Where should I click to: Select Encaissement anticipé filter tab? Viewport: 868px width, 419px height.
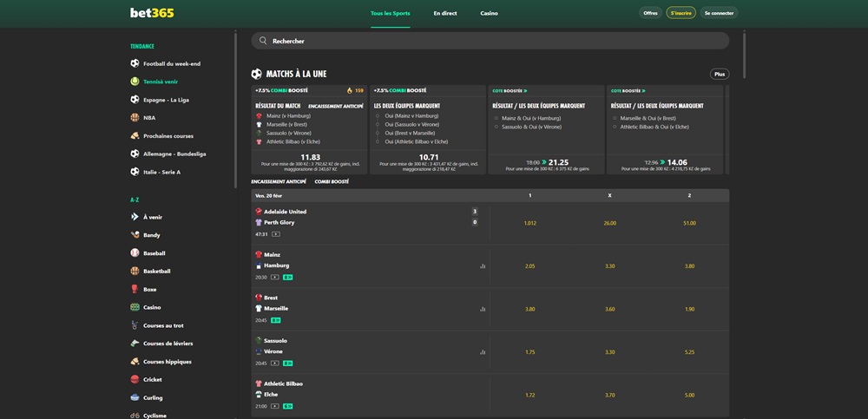click(279, 181)
